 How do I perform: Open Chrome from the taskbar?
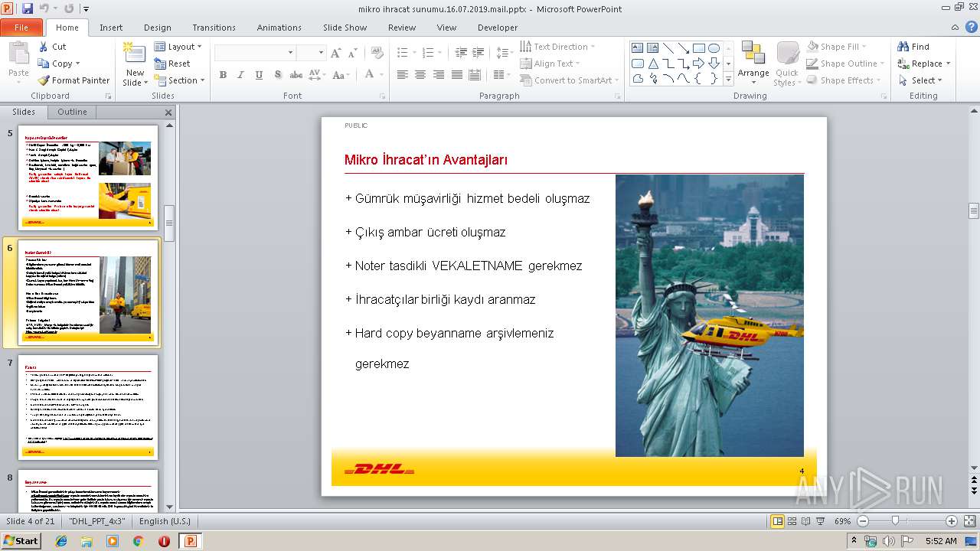[x=139, y=541]
